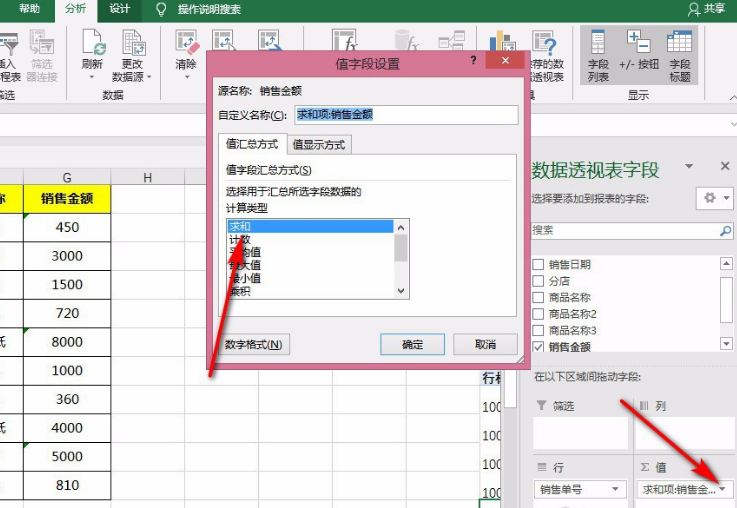The height and width of the screenshot is (508, 737).
Task: Open the 求和项:销售金额 value field dropdown
Action: [x=722, y=490]
